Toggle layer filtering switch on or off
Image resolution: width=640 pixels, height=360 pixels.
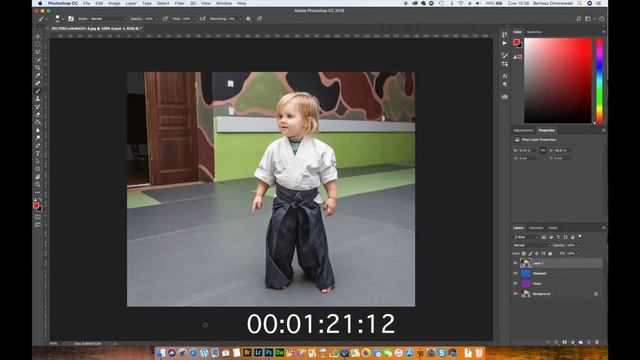pos(580,236)
